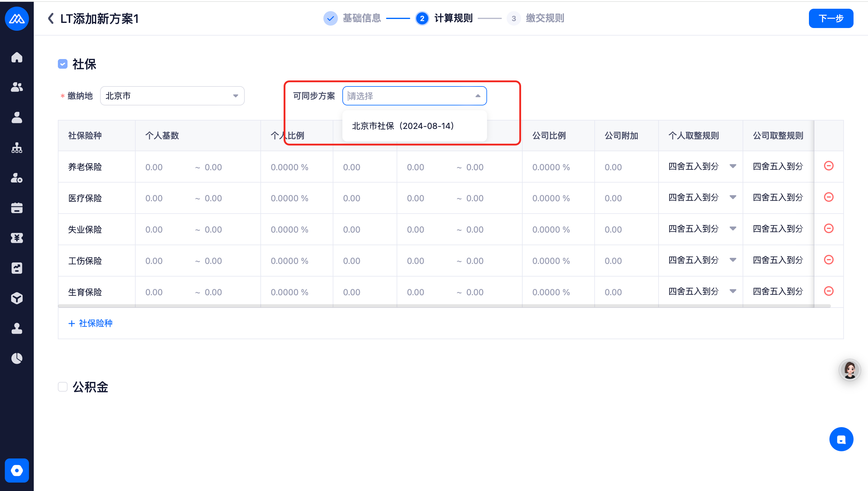This screenshot has height=491, width=868.
Task: Remove the 养老保险 row with minus icon
Action: click(829, 166)
